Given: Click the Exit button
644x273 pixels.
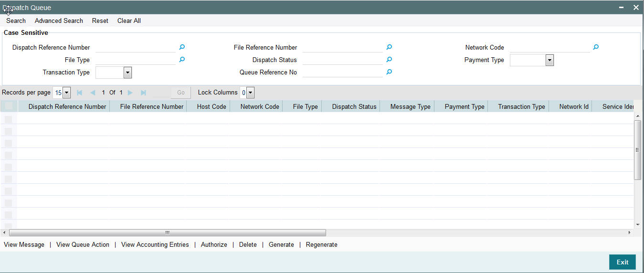Looking at the screenshot, I should 623,262.
